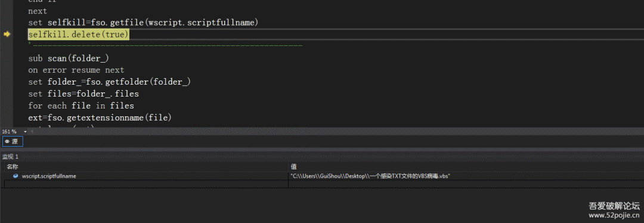The height and width of the screenshot is (223, 644).
Task: Click the 值 column header
Action: [x=293, y=167]
